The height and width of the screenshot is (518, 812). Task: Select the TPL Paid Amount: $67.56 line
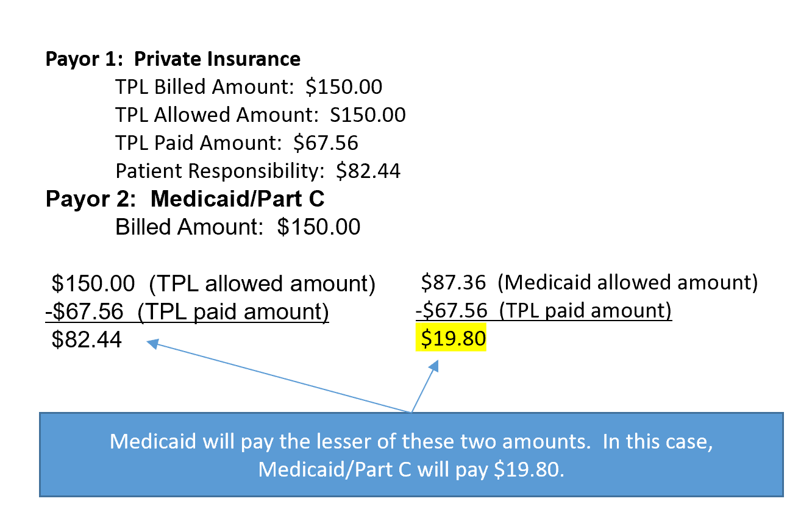pos(237,143)
